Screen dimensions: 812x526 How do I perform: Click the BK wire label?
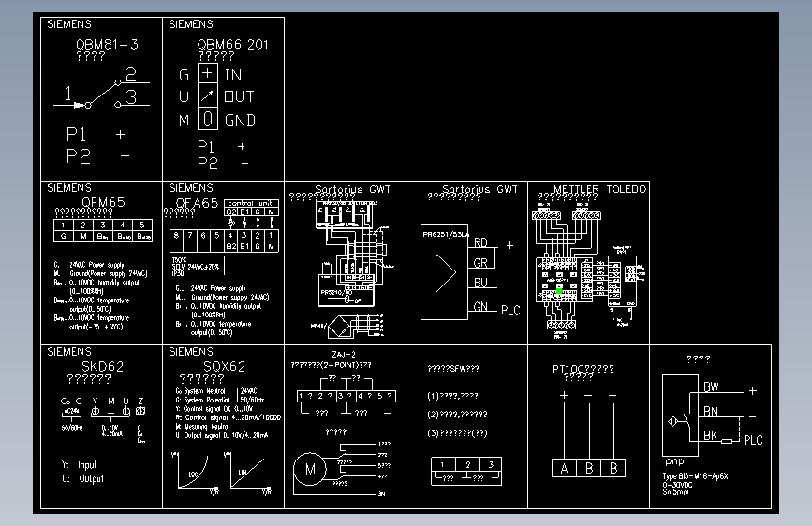pyautogui.click(x=710, y=436)
